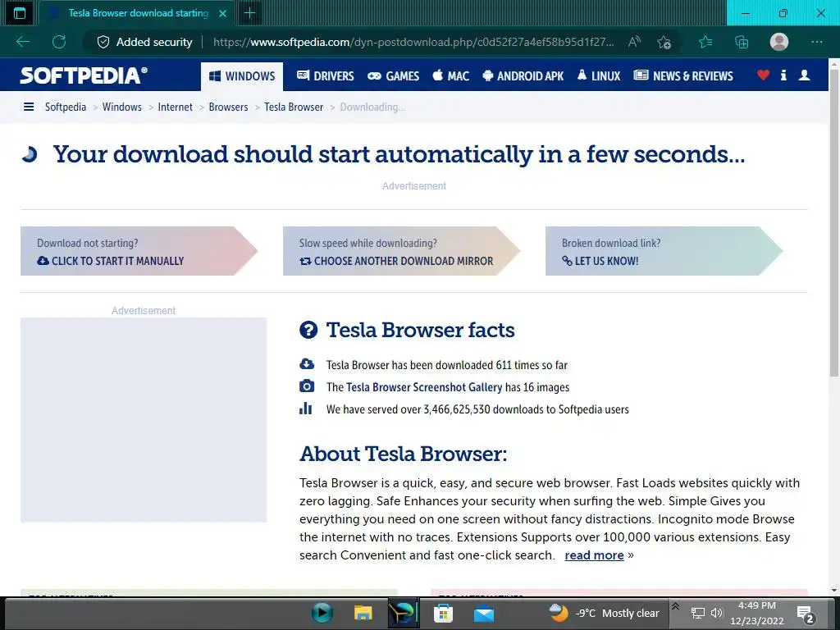Open the Games section
Image resolution: width=840 pixels, height=630 pixels.
click(x=393, y=76)
